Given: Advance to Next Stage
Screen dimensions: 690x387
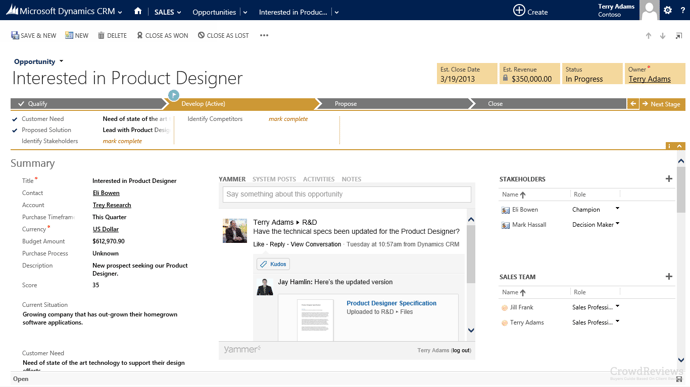Looking at the screenshot, I should [x=662, y=104].
